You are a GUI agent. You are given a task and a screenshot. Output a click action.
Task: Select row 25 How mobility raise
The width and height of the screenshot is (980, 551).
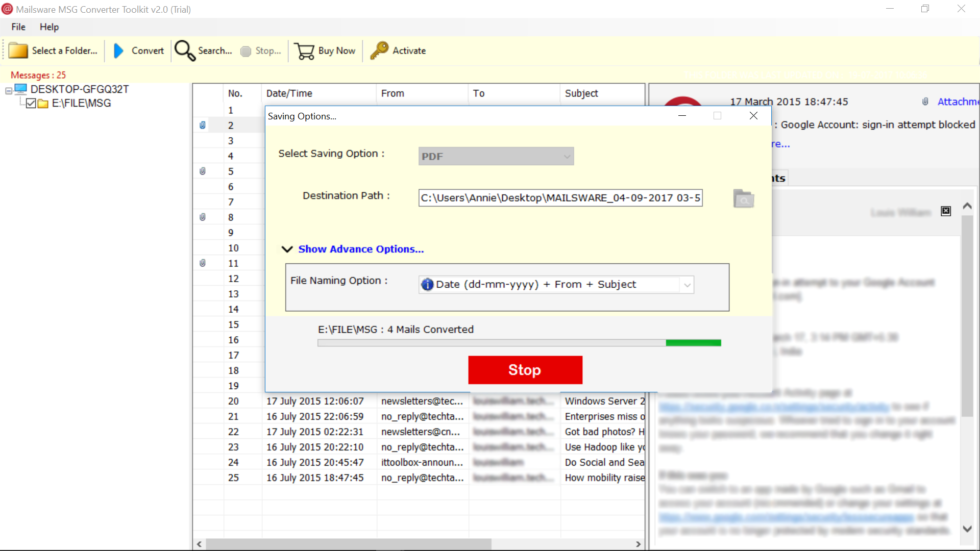click(419, 478)
